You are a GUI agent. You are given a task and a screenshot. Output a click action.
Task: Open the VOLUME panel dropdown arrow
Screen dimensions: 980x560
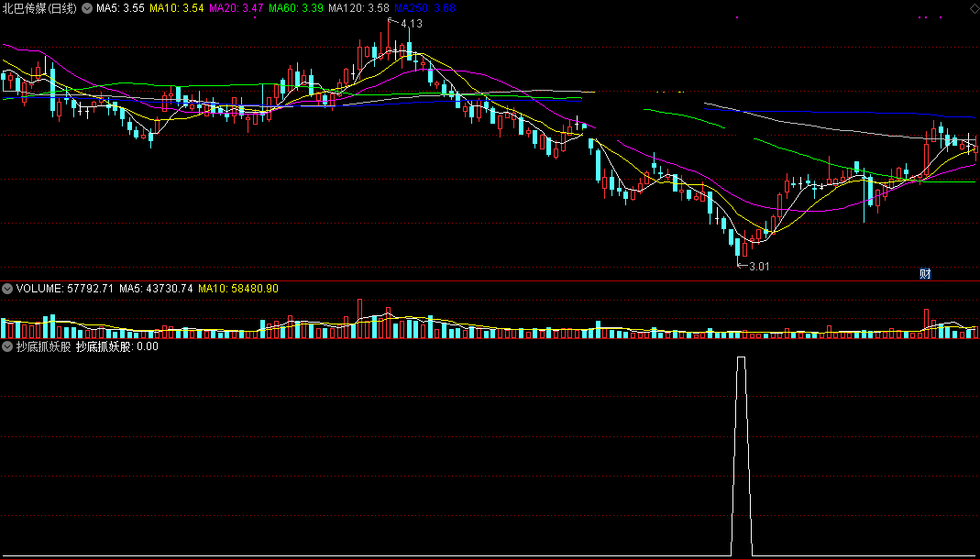coord(7,289)
